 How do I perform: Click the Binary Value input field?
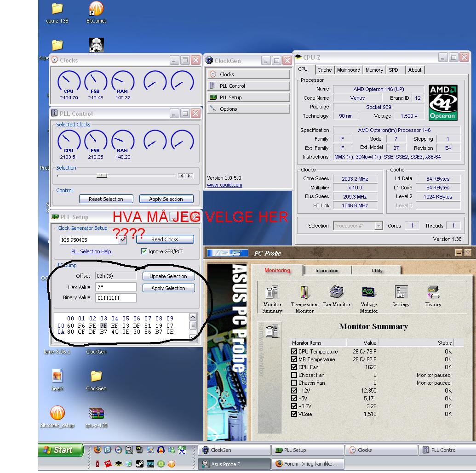115,297
